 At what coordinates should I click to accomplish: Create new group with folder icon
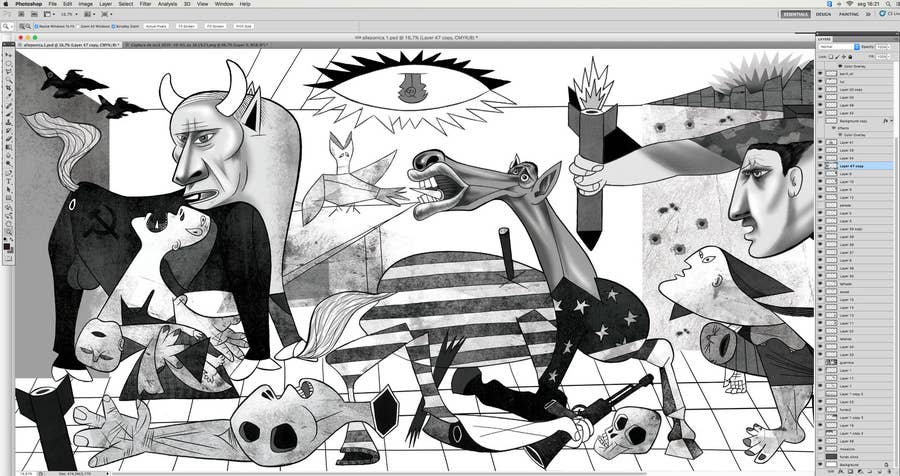pos(870,471)
